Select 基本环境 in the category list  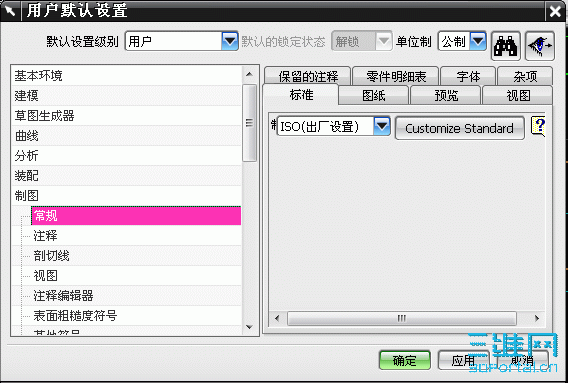[126, 76]
